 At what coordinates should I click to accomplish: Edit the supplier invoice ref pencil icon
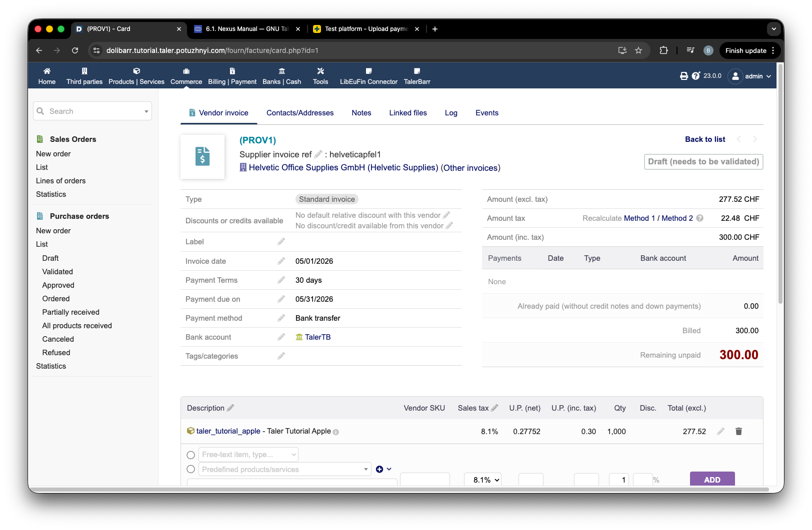318,154
